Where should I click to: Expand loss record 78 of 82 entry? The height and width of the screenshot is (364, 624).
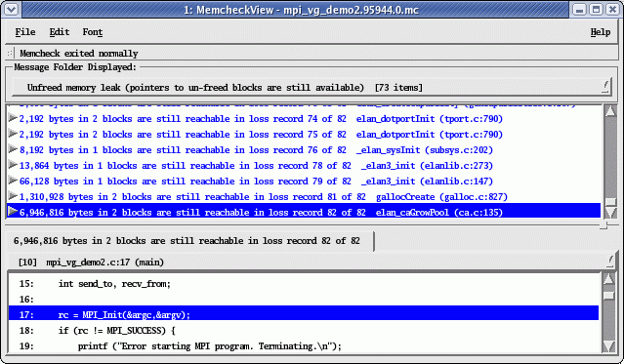pos(13,164)
